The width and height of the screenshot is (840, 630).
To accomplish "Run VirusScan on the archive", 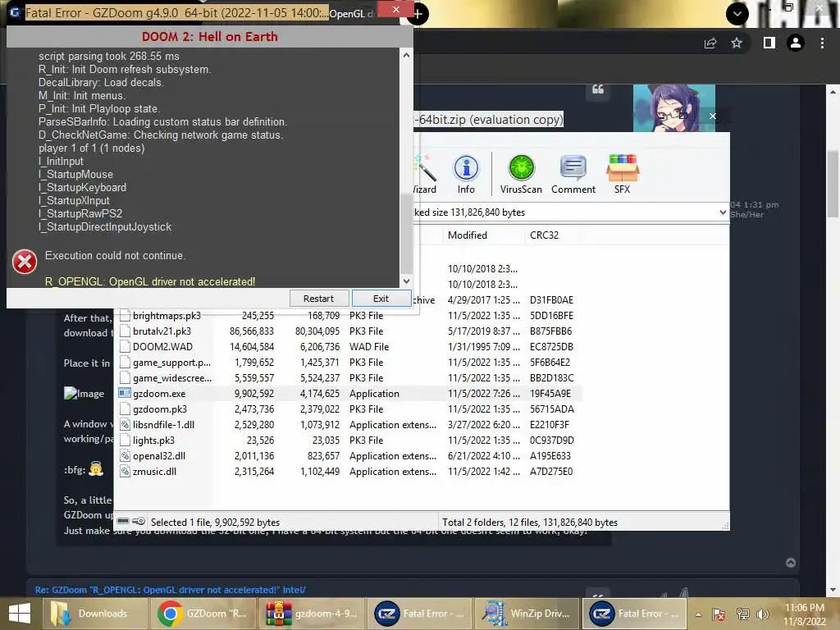I will pos(521,174).
